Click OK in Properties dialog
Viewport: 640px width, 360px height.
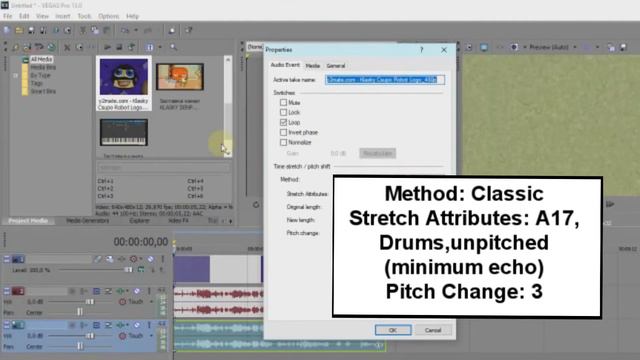pyautogui.click(x=393, y=330)
